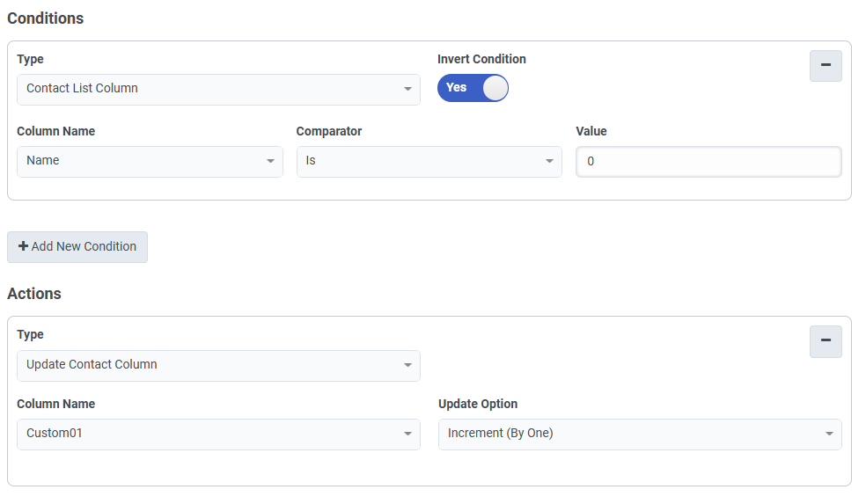Click the Update Option field label
This screenshot has width=866, height=504.
(478, 404)
